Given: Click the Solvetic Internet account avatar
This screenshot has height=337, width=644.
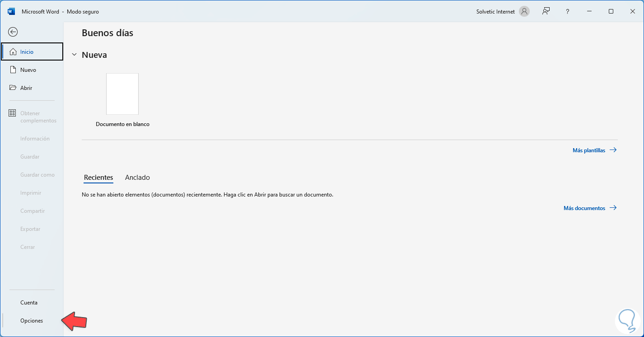Looking at the screenshot, I should pos(523,11).
